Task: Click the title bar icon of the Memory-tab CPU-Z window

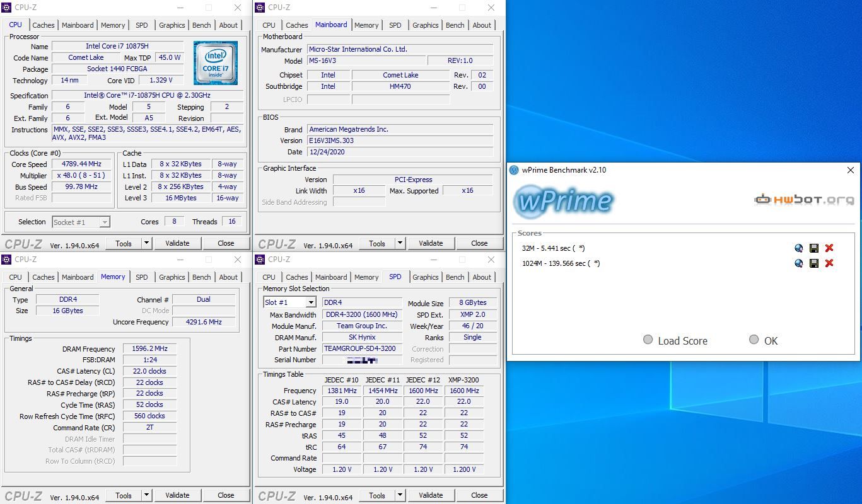Action: [x=7, y=260]
